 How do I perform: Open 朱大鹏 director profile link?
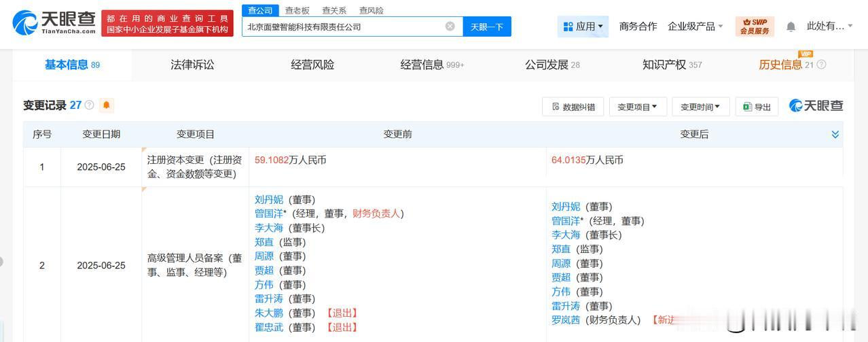(x=269, y=313)
